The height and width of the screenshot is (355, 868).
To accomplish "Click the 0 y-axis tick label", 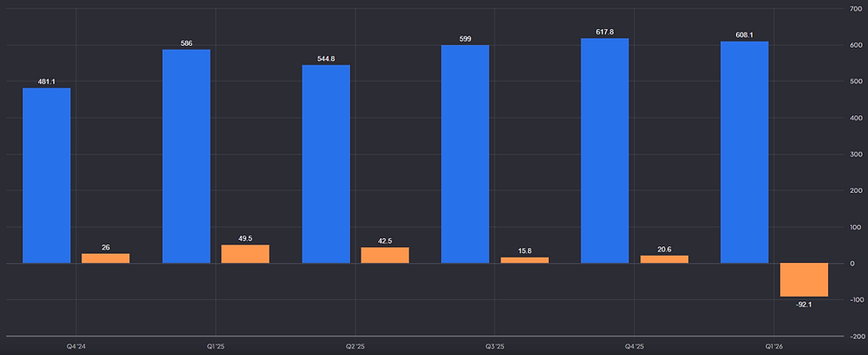I will pos(852,263).
